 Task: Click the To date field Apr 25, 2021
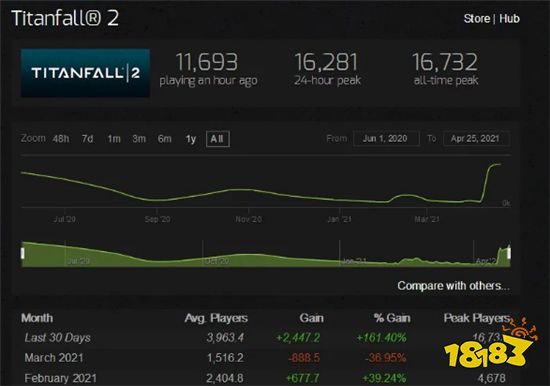476,139
